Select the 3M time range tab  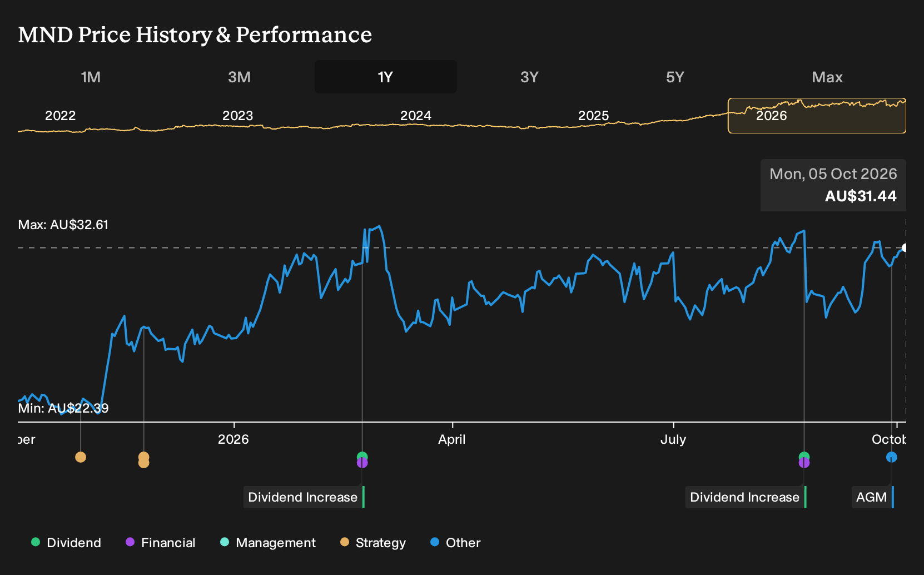(x=239, y=77)
